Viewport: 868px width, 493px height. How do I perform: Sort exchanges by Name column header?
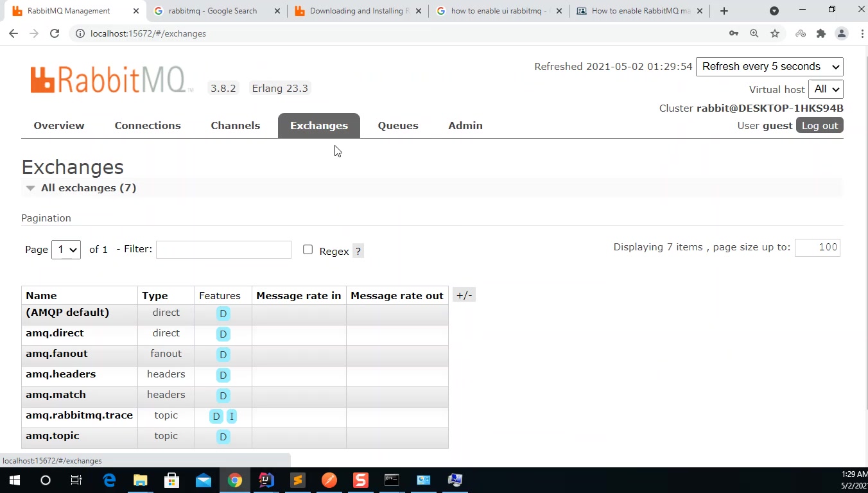tap(41, 296)
